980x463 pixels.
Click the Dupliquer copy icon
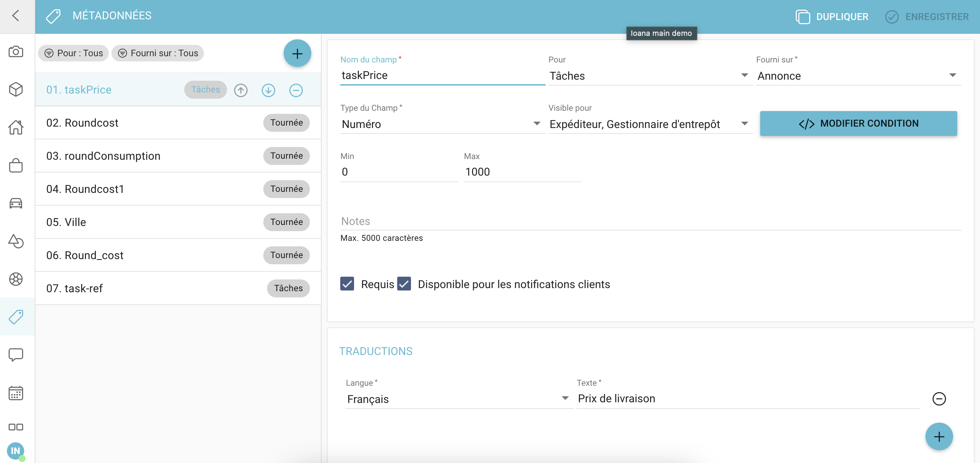(x=803, y=17)
